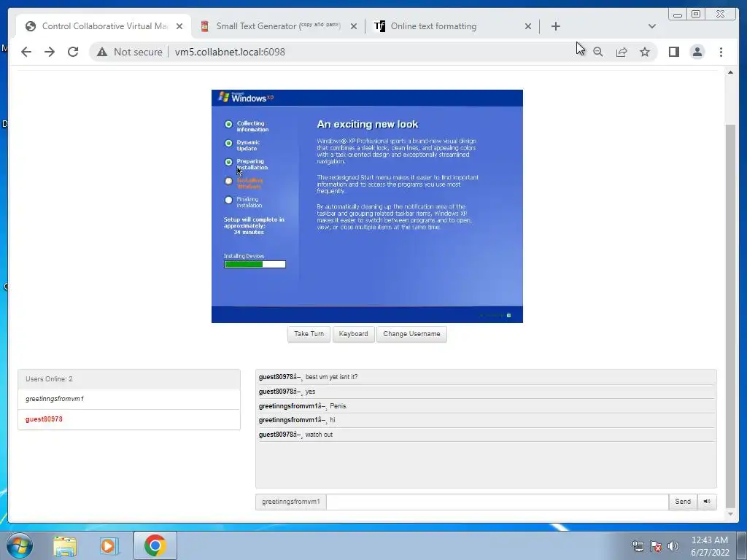The width and height of the screenshot is (747, 560).
Task: Click the greetinngsfromvm1 username label beside chat input
Action: 290,502
